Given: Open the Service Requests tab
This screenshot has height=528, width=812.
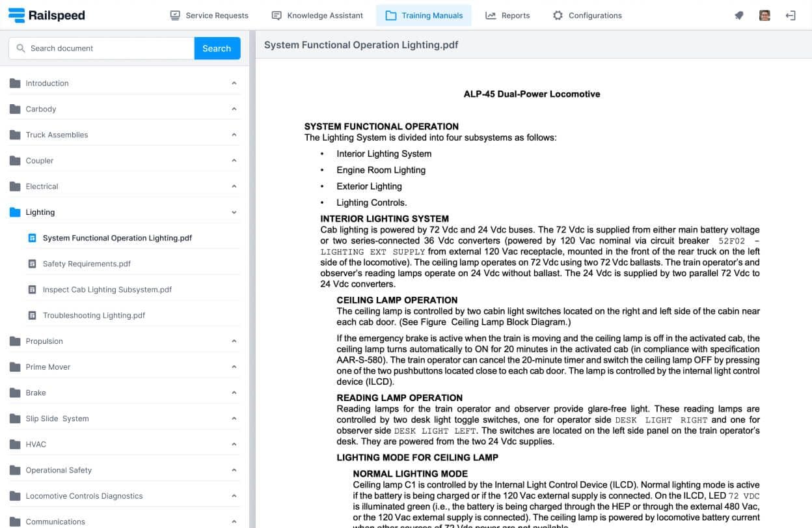Looking at the screenshot, I should (209, 16).
